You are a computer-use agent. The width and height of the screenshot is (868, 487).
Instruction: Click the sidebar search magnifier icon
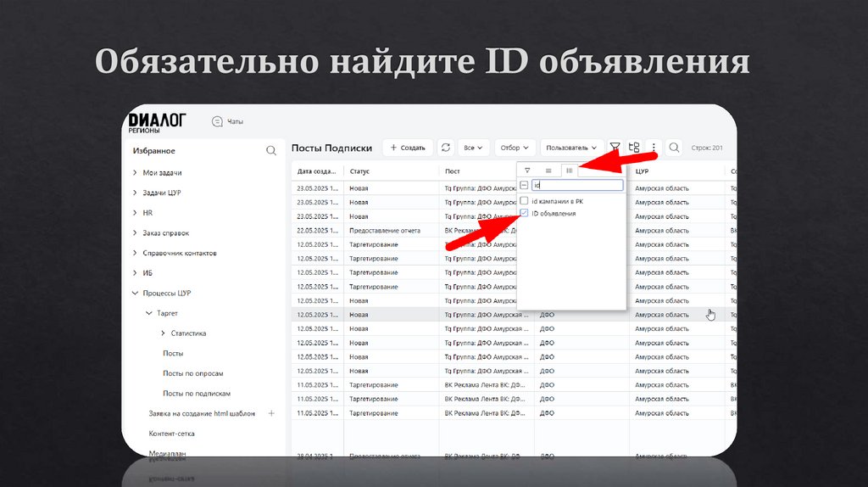270,151
